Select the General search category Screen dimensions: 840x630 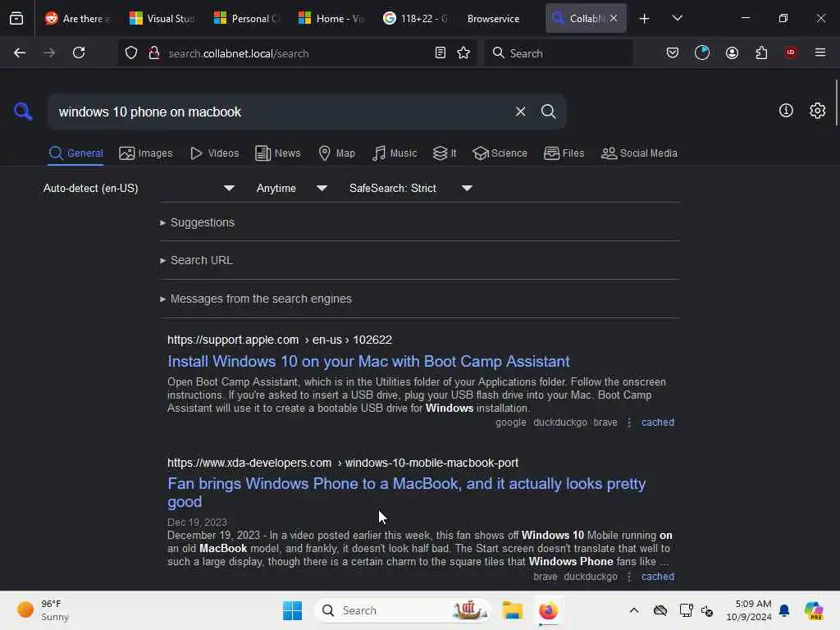[75, 153]
